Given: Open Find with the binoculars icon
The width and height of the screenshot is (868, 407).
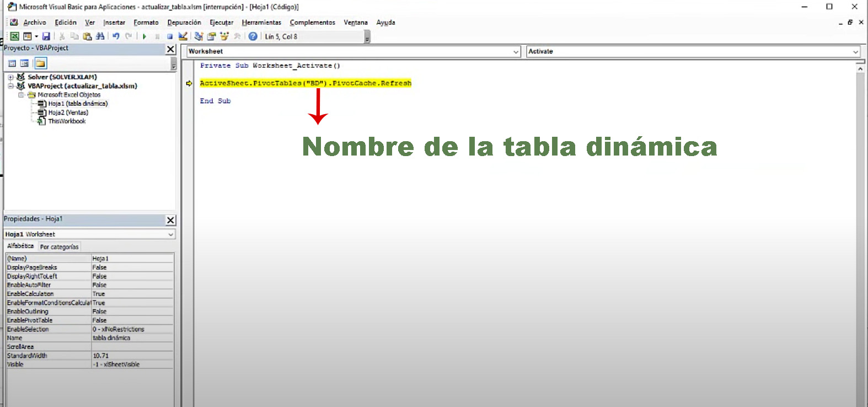Looking at the screenshot, I should pyautogui.click(x=100, y=36).
